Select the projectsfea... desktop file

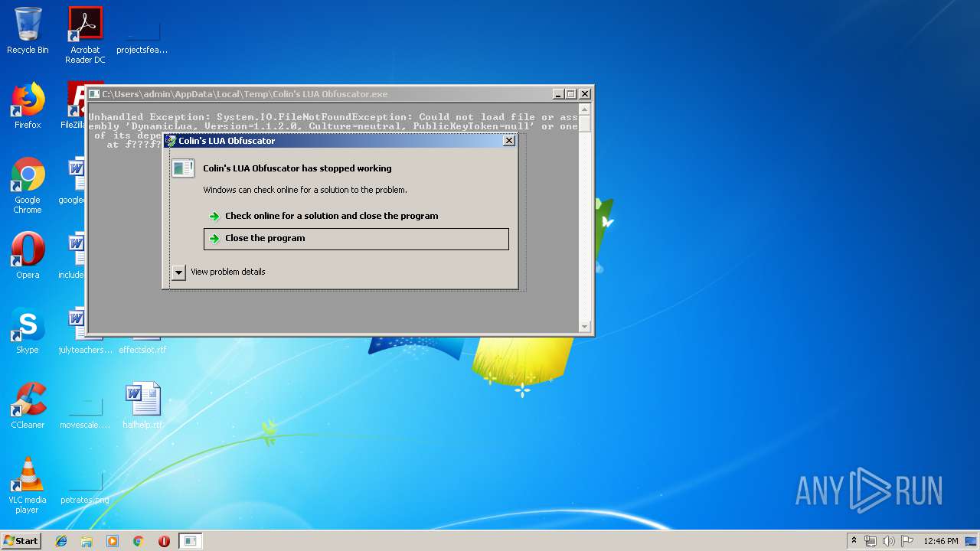click(x=142, y=34)
